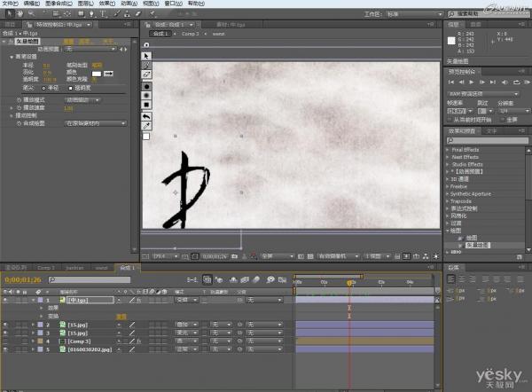Select the Puppet Pin tool
This screenshot has width=532, height=392.
coord(153,14)
